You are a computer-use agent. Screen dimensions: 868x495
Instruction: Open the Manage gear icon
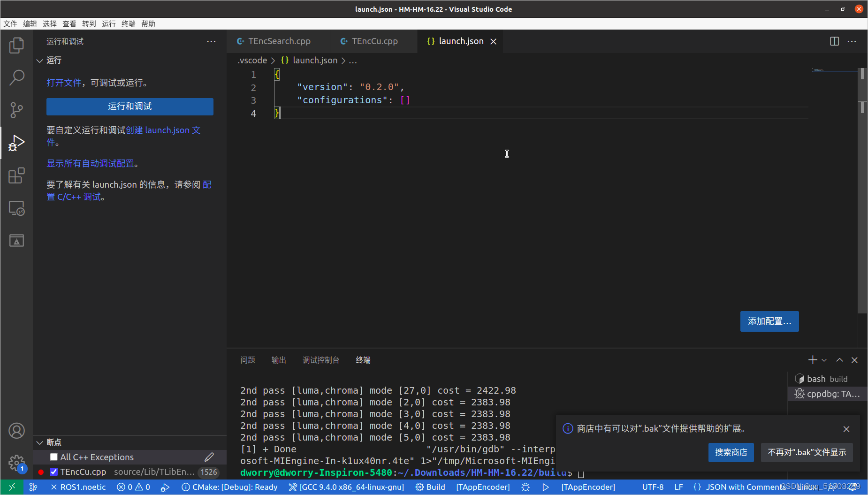point(16,463)
